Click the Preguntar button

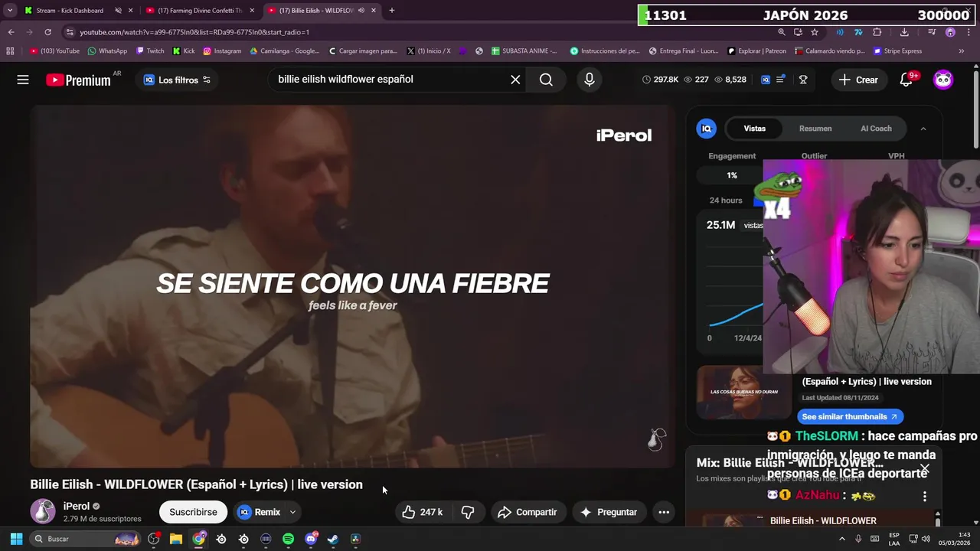tap(609, 512)
